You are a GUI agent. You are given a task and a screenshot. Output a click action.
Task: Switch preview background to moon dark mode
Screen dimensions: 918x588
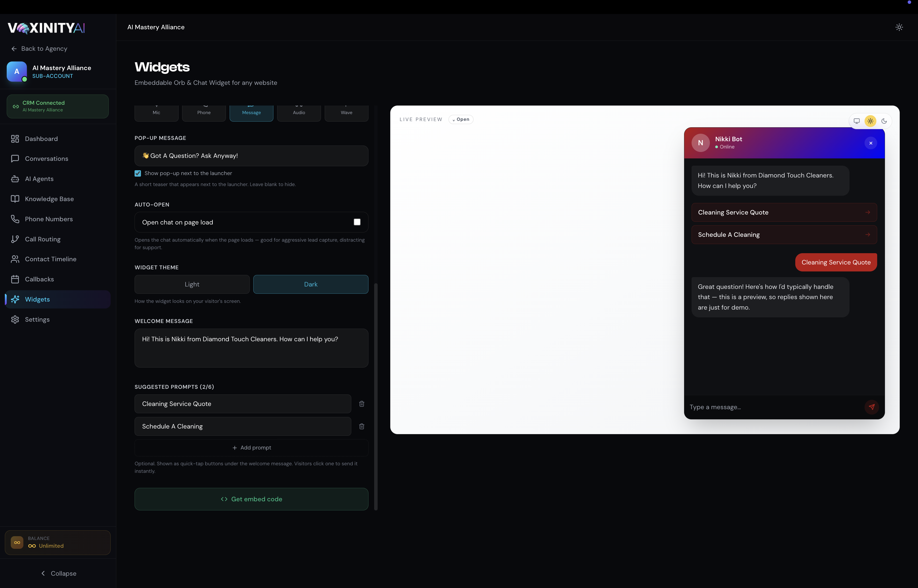pyautogui.click(x=884, y=121)
